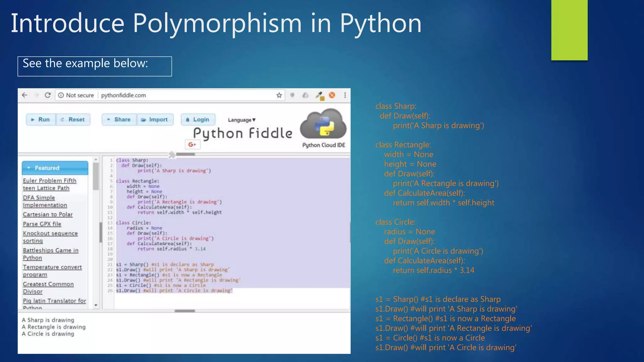644x362 pixels.
Task: Click output line 'A Sharp is drawing'
Action: tap(48, 320)
